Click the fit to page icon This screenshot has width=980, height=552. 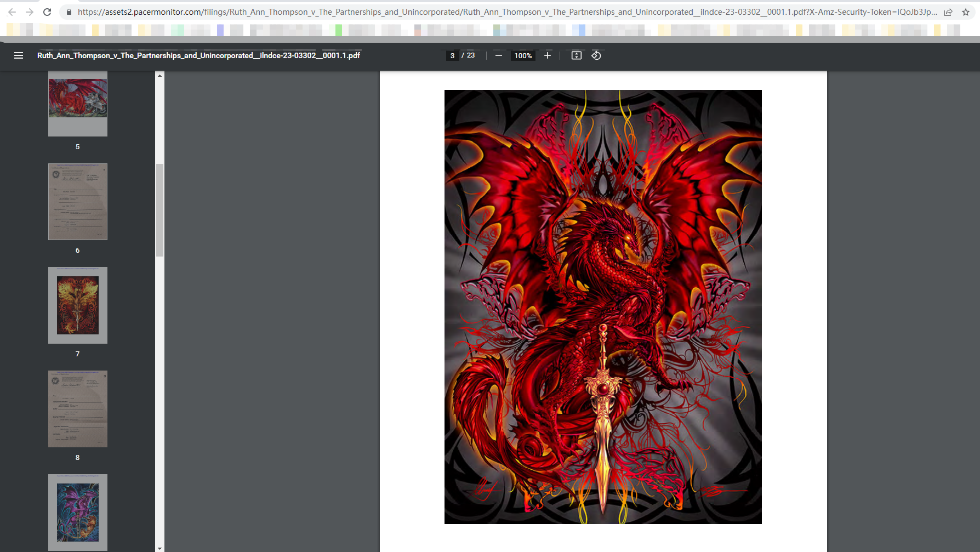(x=576, y=55)
